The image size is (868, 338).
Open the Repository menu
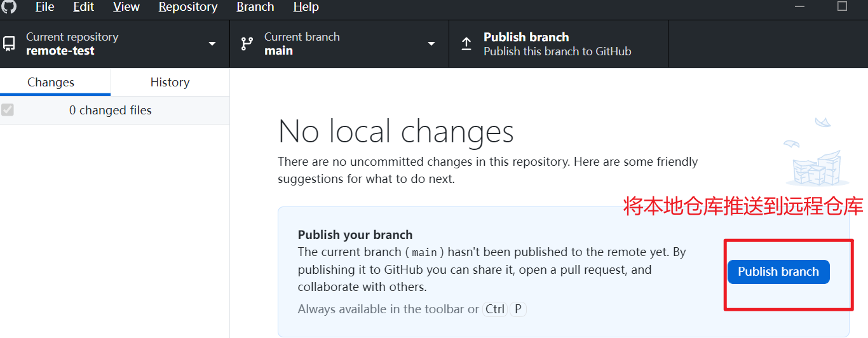tap(188, 7)
